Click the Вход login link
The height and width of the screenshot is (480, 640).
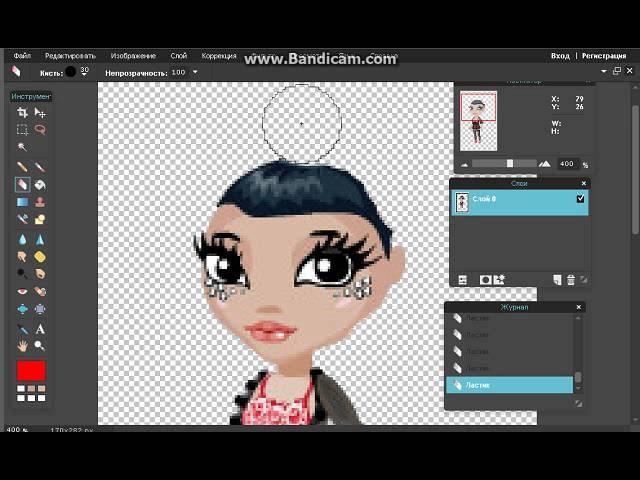click(560, 56)
